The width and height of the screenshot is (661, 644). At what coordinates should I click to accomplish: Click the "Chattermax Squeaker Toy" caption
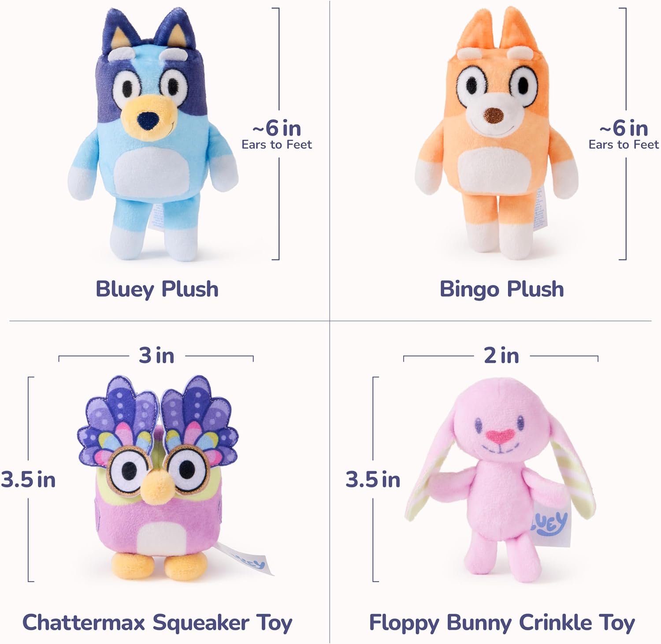(157, 623)
